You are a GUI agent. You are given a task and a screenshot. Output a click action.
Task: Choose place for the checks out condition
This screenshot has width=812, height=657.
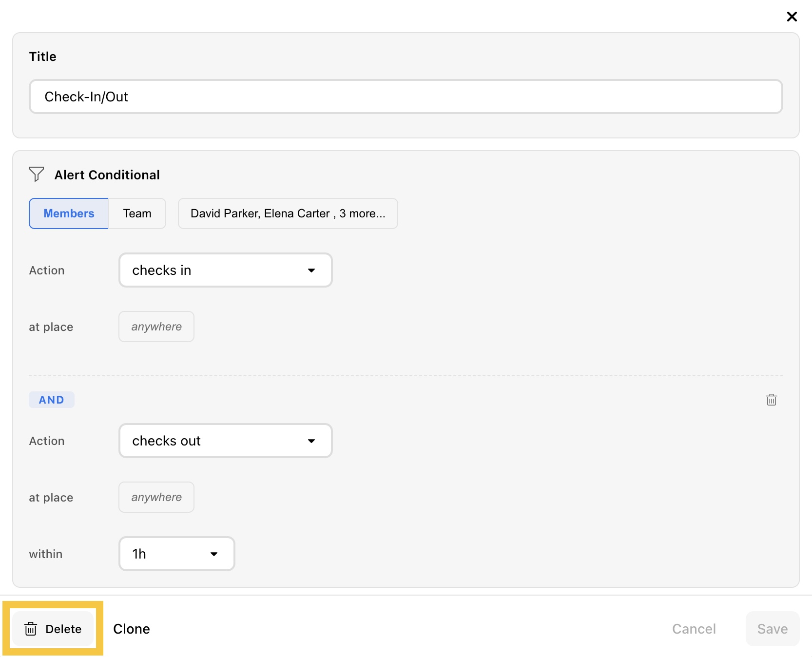pyautogui.click(x=156, y=497)
